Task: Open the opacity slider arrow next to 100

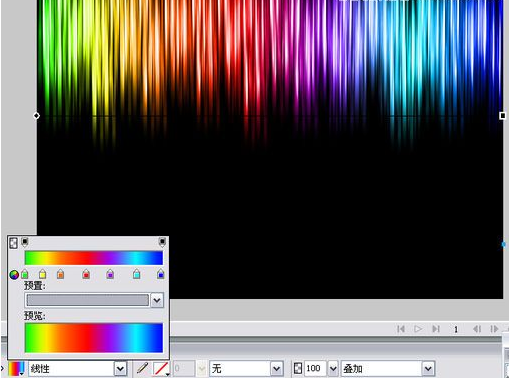Action: (x=333, y=369)
